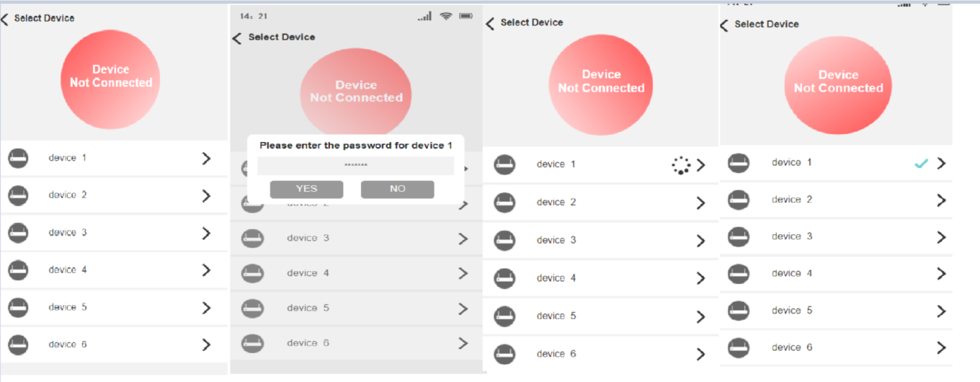Click device 6 router icon on password dialog screen
This screenshot has width=980, height=382.
(252, 344)
